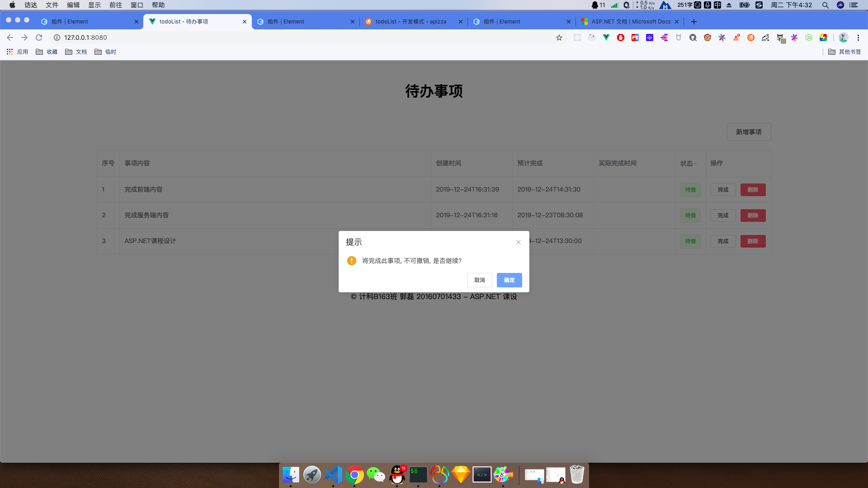Open a new browser tab with plus

[x=694, y=21]
